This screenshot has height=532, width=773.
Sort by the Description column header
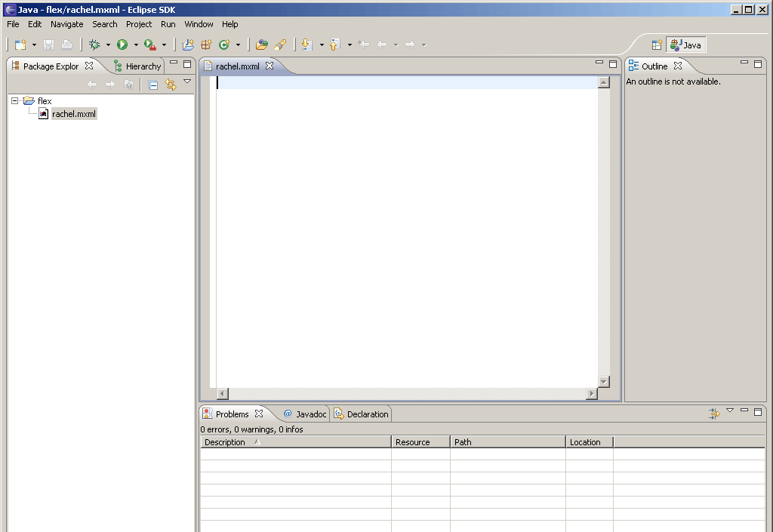[296, 442]
